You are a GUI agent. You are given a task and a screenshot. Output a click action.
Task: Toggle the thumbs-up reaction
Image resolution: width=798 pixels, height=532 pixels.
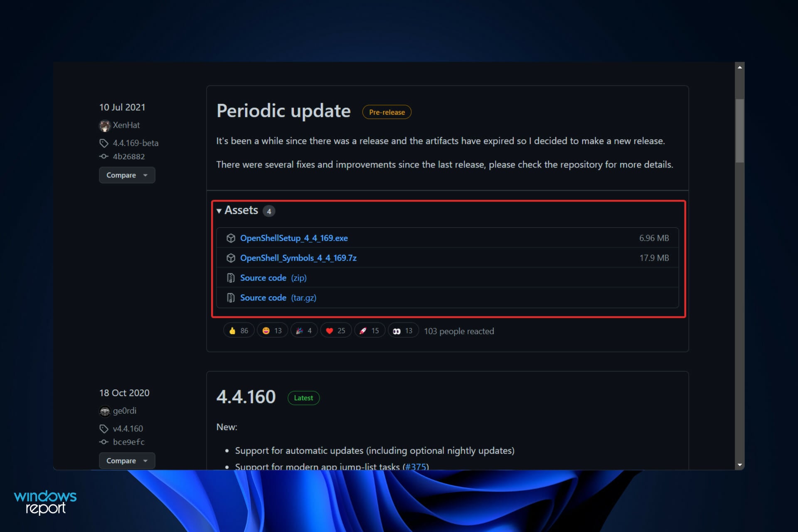(238, 330)
